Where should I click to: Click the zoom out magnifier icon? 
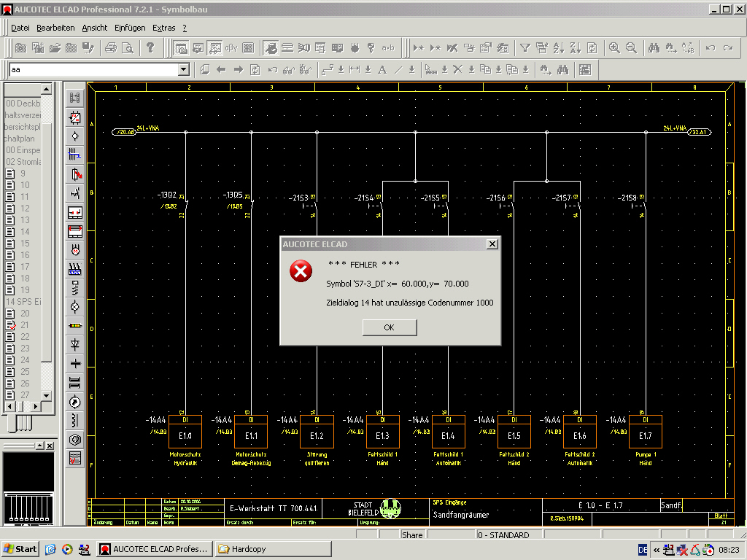[x=631, y=47]
